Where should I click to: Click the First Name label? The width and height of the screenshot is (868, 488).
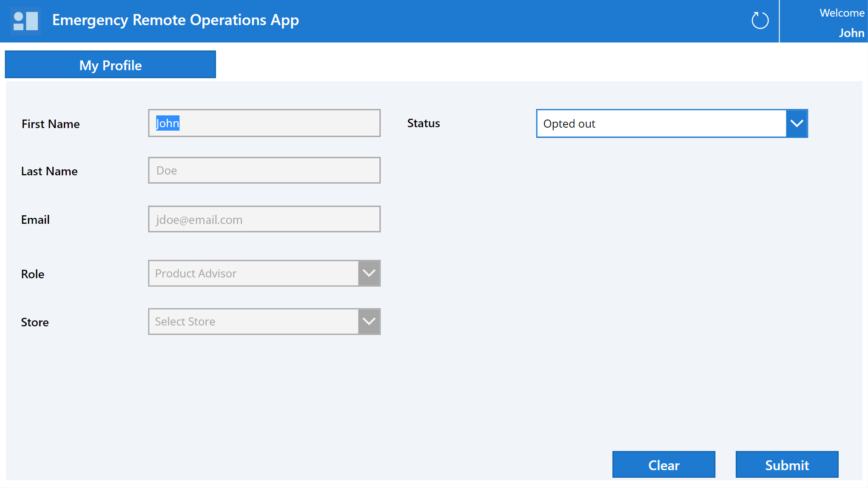click(x=51, y=124)
